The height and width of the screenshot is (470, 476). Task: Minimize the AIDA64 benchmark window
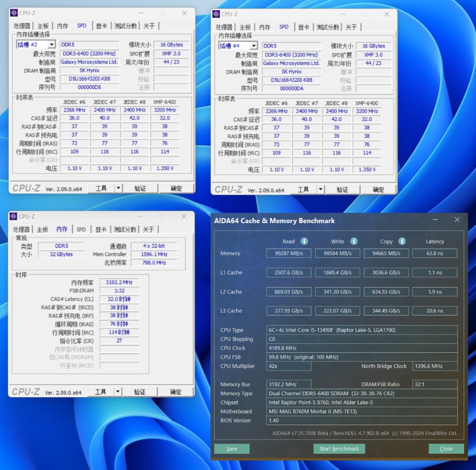click(x=435, y=220)
